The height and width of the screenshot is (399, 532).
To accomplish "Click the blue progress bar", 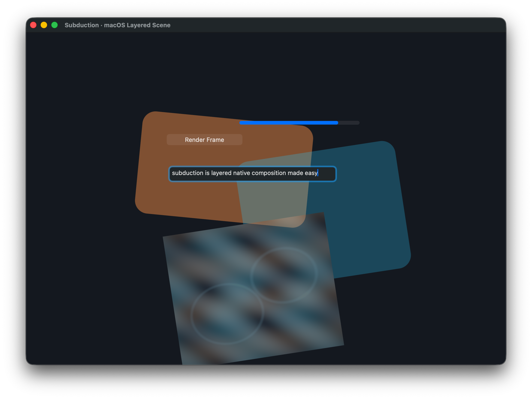I will (x=289, y=123).
